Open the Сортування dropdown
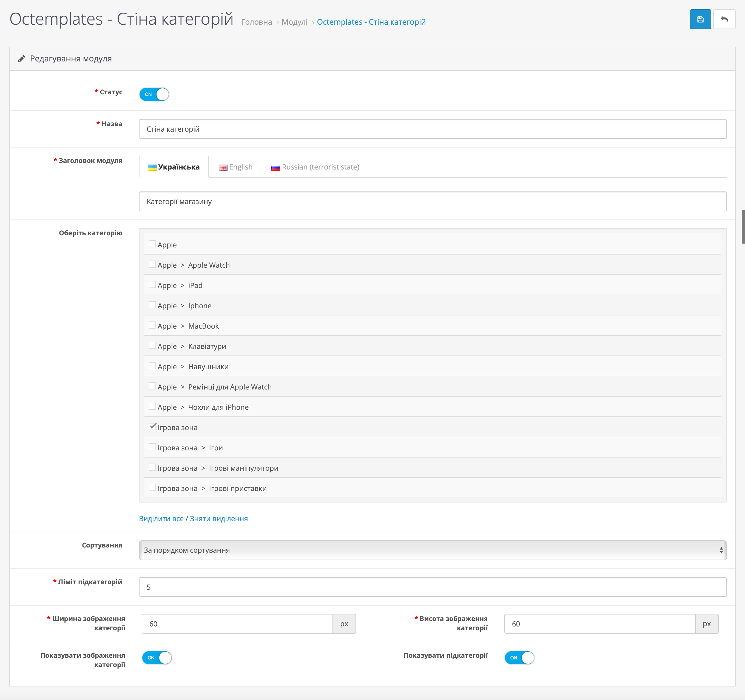745x700 pixels. click(x=432, y=550)
